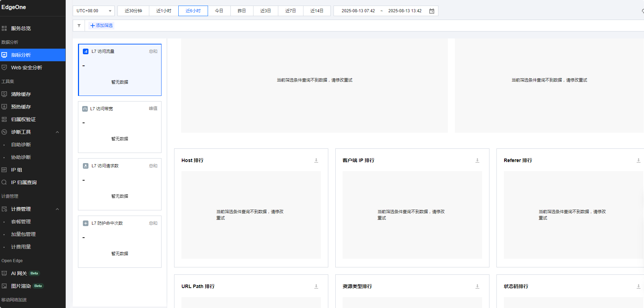
Task: Click the 数据分析 section heading
Action: 10,42
